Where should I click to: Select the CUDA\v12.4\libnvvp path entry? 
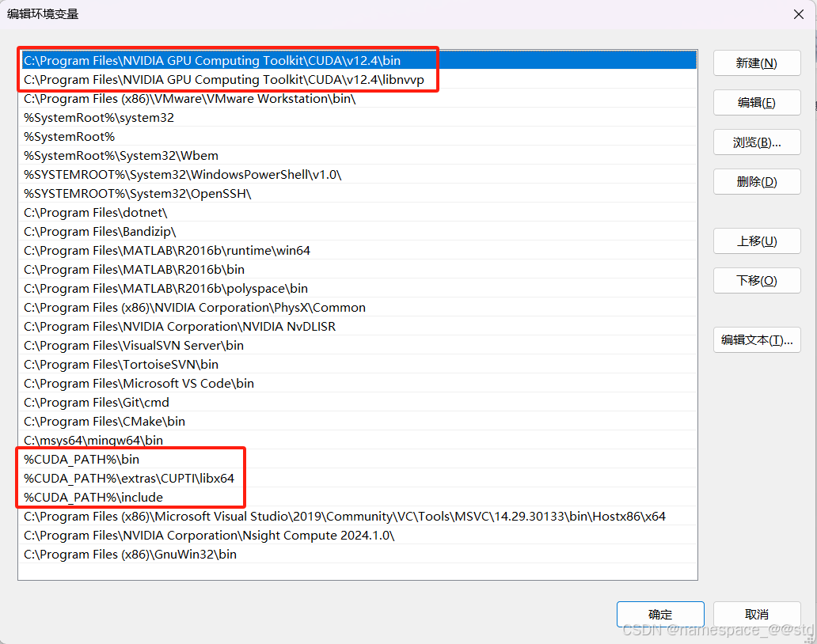358,80
